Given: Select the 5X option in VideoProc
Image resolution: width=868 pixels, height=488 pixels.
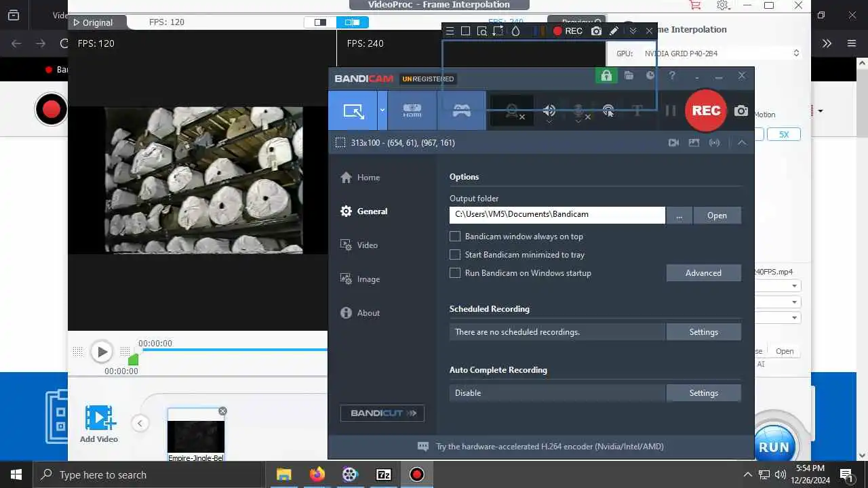Looking at the screenshot, I should 784,135.
